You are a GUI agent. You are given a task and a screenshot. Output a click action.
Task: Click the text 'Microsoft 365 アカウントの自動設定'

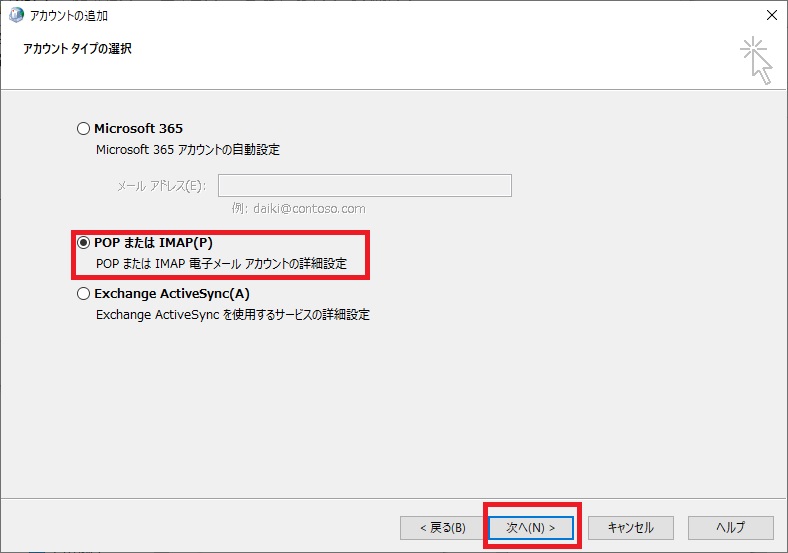pyautogui.click(x=188, y=150)
